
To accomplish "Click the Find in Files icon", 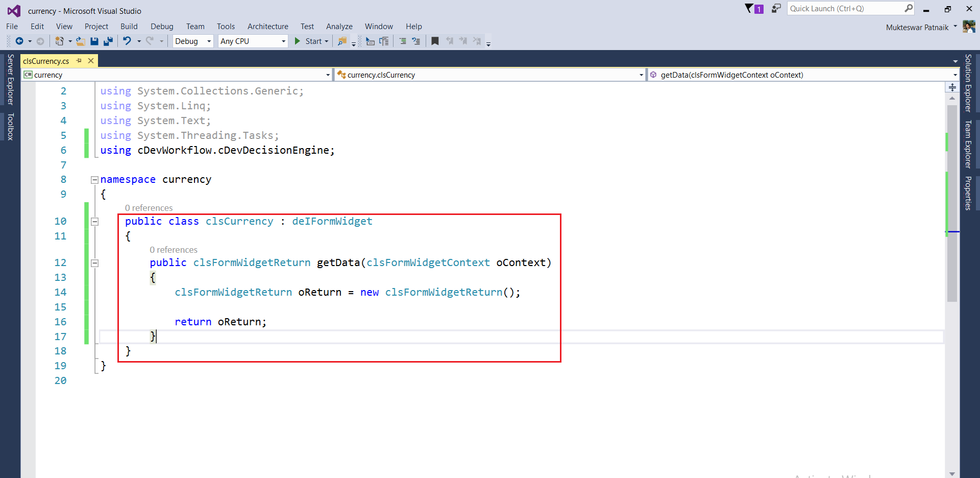I will pyautogui.click(x=342, y=41).
